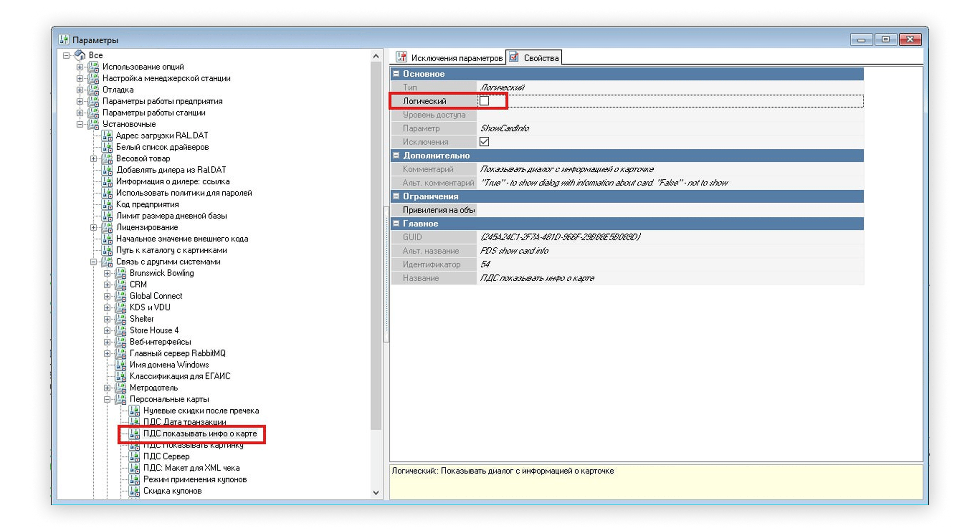This screenshot has width=980, height=531.
Task: Click the icon beside Код предприятия
Action: (x=107, y=205)
